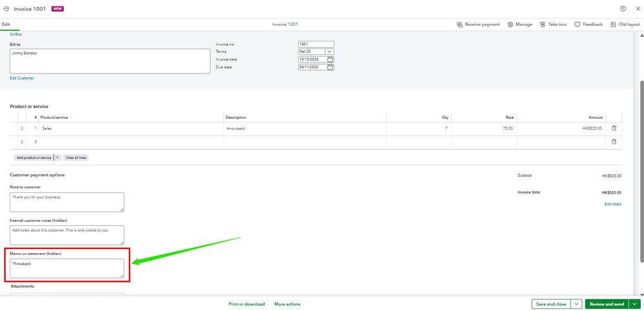Image resolution: width=644 pixels, height=311 pixels.
Task: Click Print or download
Action: tap(247, 304)
